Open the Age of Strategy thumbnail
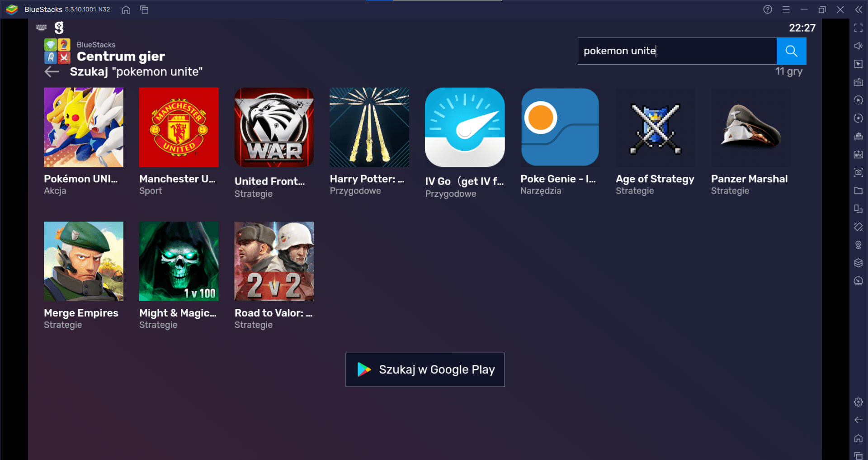 [656, 127]
